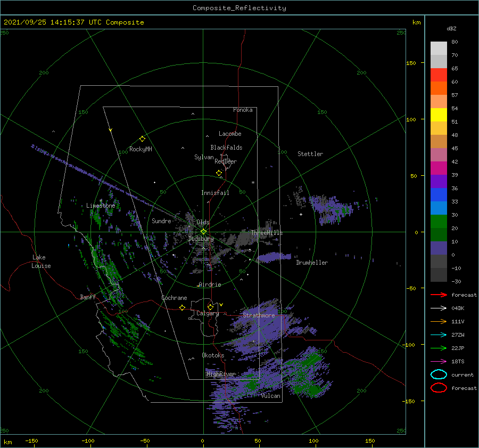Click the Banff label
The height and width of the screenshot is (448, 479).
(x=88, y=297)
